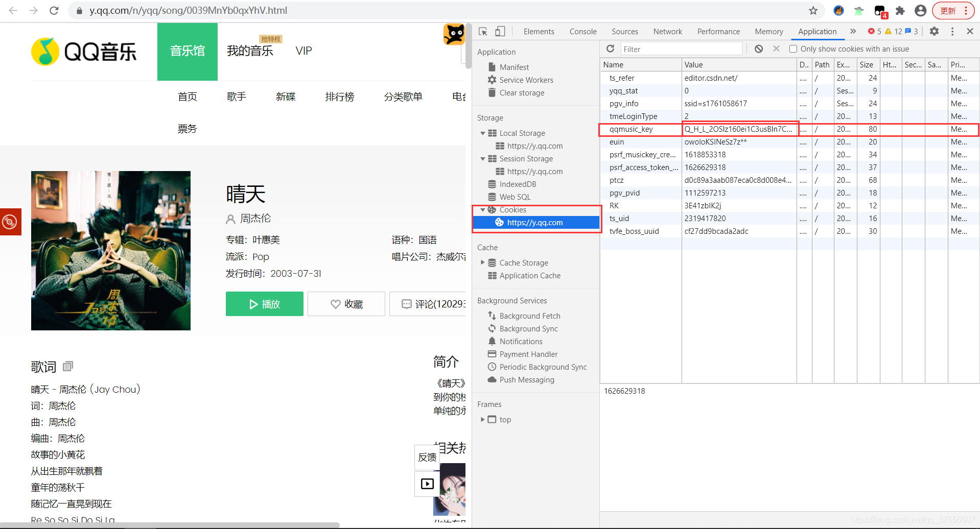
Task: Show more DevTools tabs via double chevron
Action: 853,31
